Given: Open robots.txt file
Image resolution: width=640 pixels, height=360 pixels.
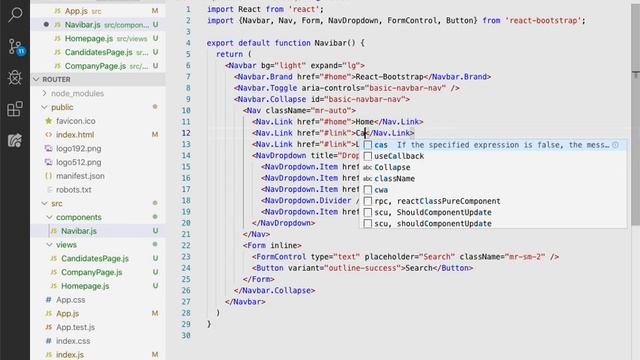Looking at the screenshot, I should (98, 190).
